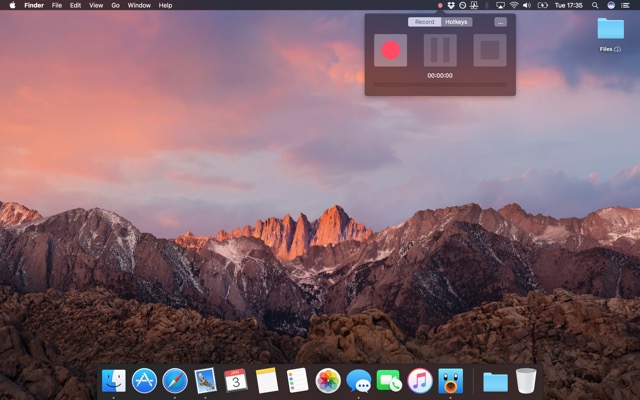Open the ellipsis more-options button
This screenshot has width=640, height=400.
pyautogui.click(x=500, y=22)
